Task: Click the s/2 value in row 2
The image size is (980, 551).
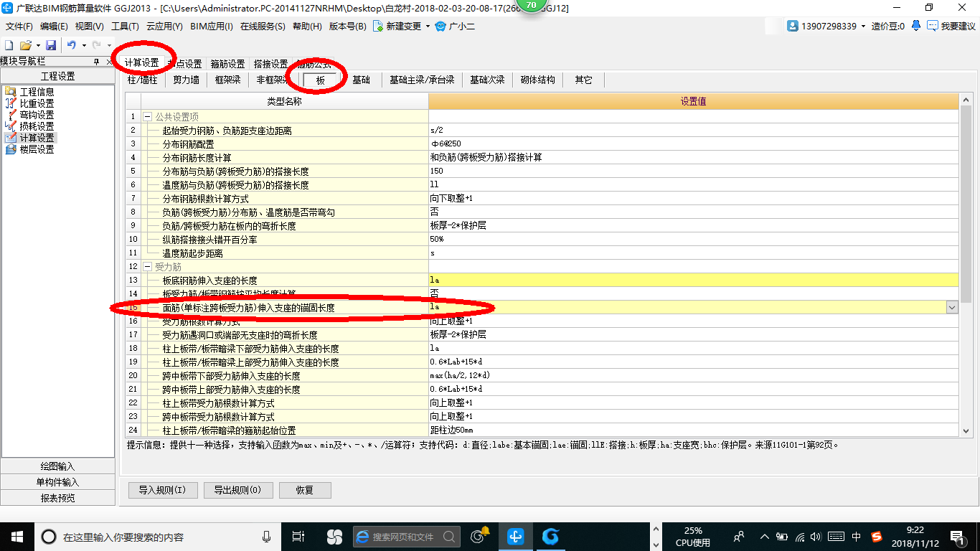Action: (x=693, y=130)
